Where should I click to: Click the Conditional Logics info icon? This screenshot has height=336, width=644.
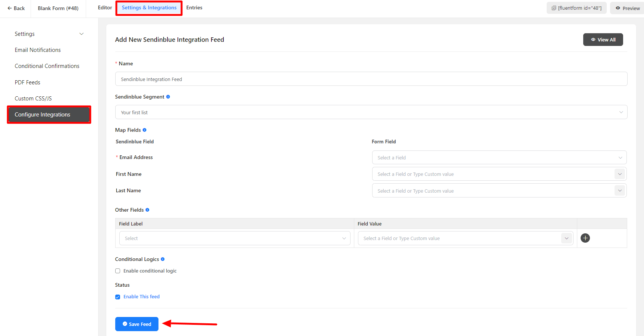click(x=163, y=259)
